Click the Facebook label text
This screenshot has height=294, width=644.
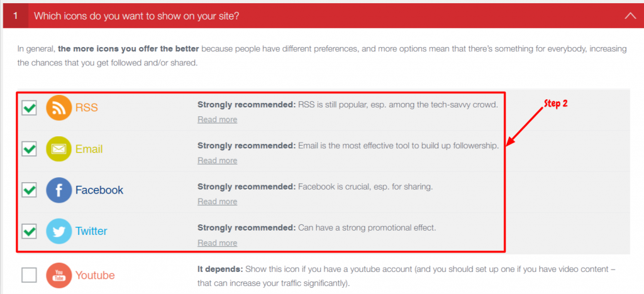pyautogui.click(x=99, y=190)
